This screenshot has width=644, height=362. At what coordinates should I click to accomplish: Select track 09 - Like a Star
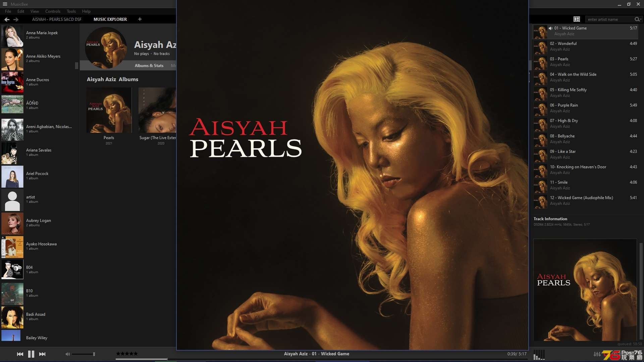pyautogui.click(x=585, y=155)
